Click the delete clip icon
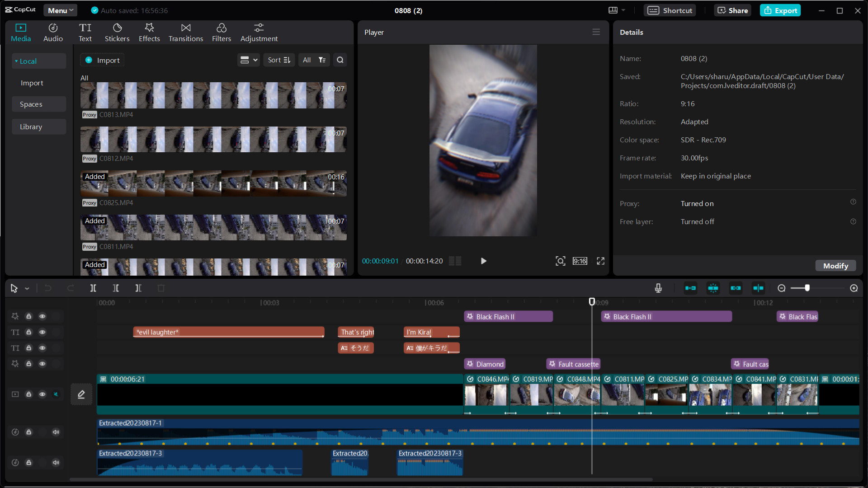868x488 pixels. (x=161, y=288)
